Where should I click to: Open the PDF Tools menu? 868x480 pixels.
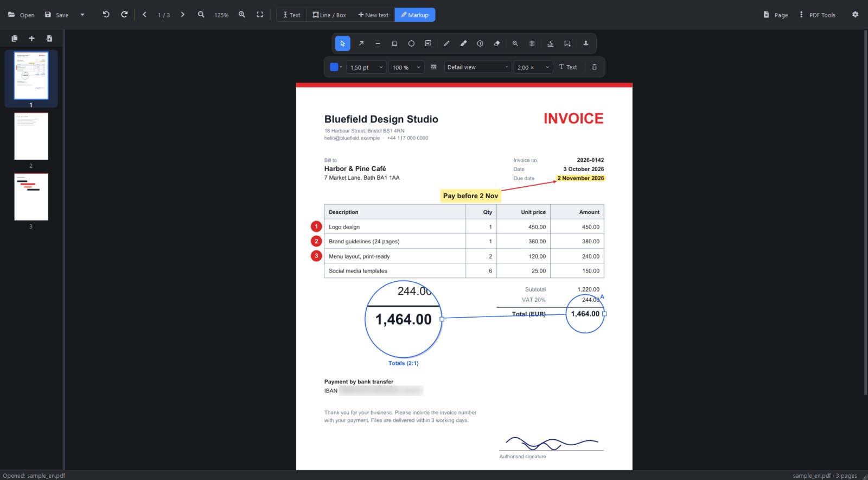click(x=818, y=15)
